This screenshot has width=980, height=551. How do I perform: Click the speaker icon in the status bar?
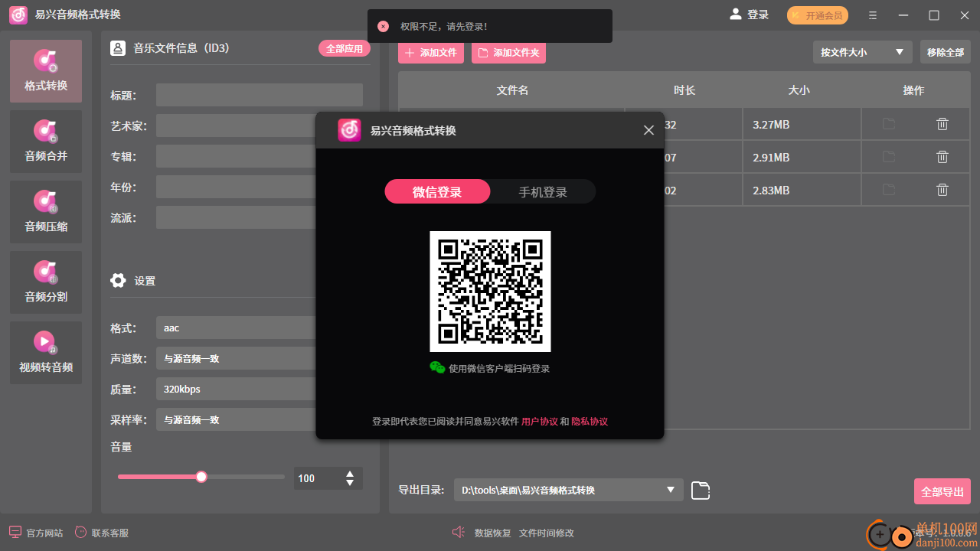click(x=459, y=533)
